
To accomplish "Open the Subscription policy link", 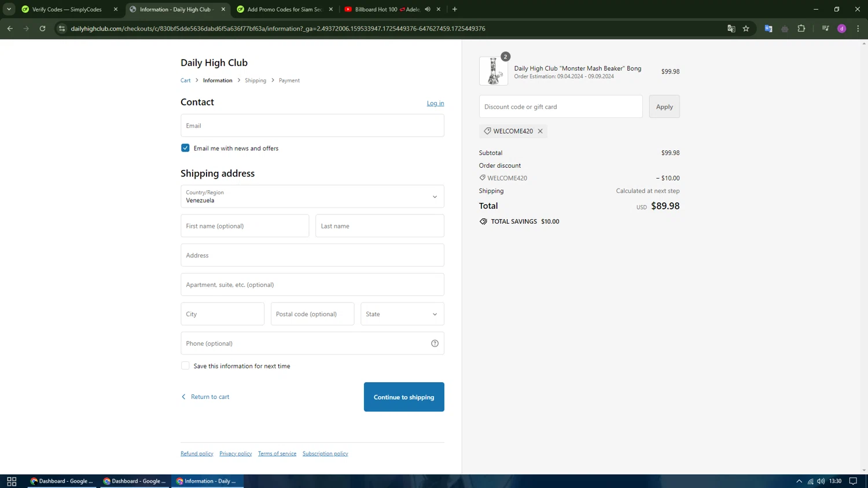I will click(x=325, y=454).
